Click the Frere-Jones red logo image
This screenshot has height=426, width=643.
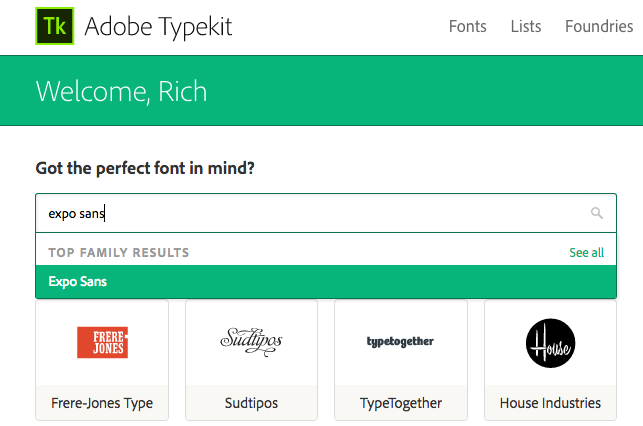coord(102,342)
